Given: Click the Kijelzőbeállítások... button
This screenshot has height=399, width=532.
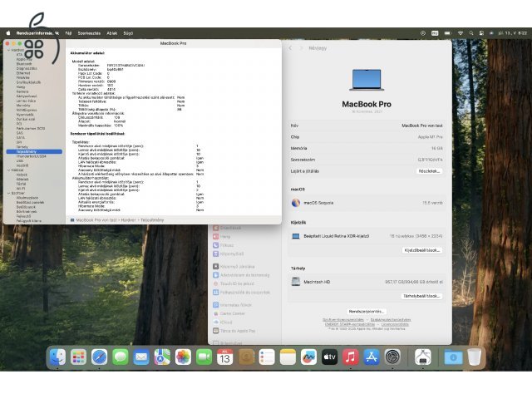Looking at the screenshot, I should point(422,250).
